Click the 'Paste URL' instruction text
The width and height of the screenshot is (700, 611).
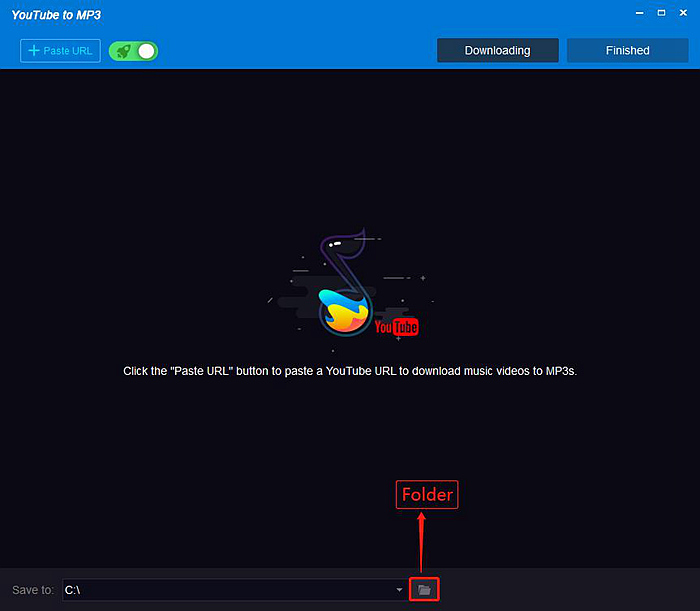[x=350, y=371]
